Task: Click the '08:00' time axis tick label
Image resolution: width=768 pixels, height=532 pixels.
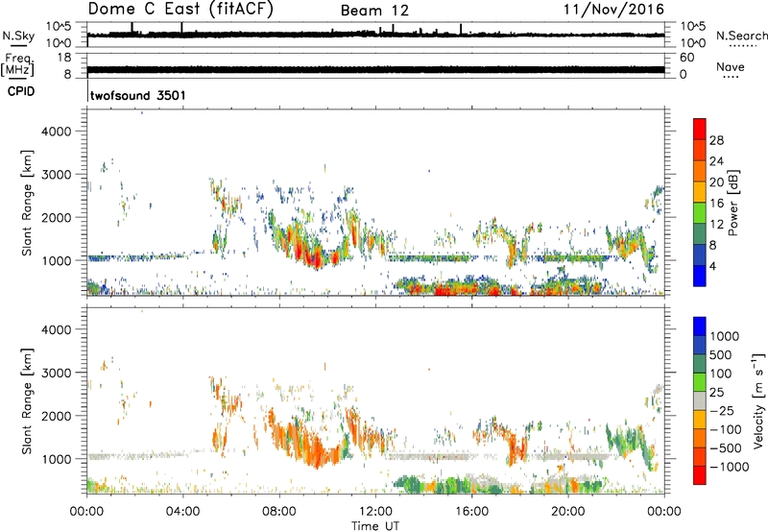Action: 279,512
